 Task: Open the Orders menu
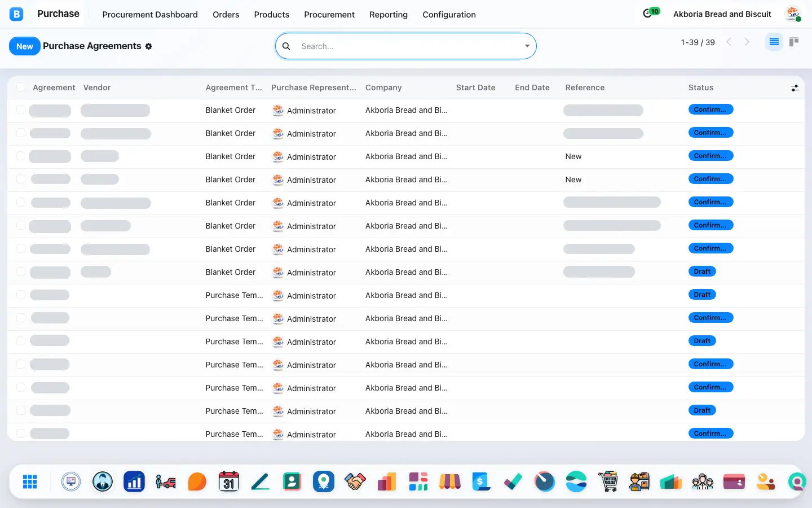coord(226,15)
